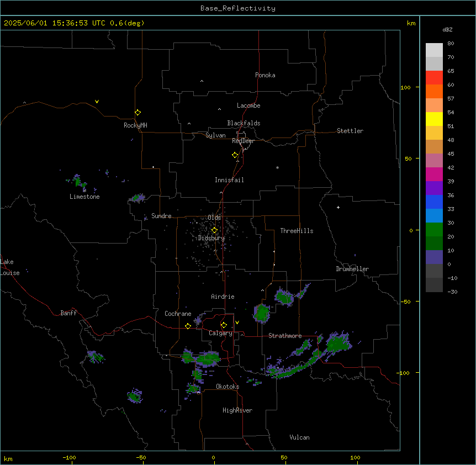
Task: Click the Cochrane town label
Action: point(178,314)
